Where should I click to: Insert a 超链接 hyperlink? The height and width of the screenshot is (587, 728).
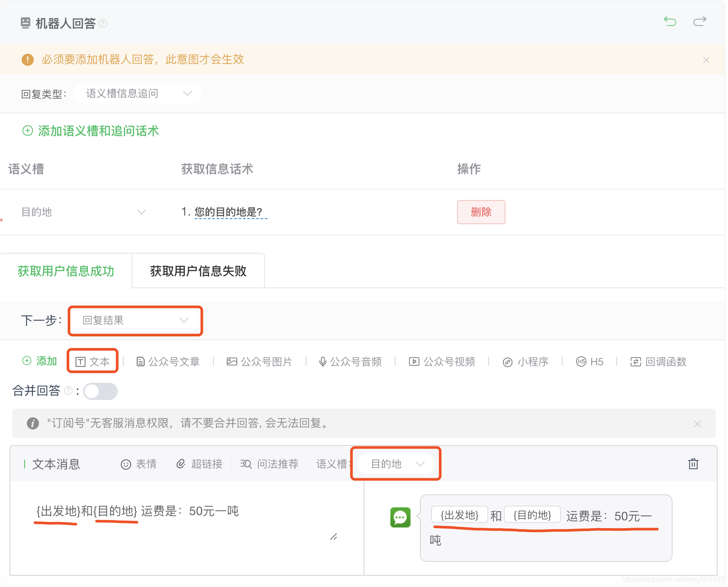click(199, 464)
